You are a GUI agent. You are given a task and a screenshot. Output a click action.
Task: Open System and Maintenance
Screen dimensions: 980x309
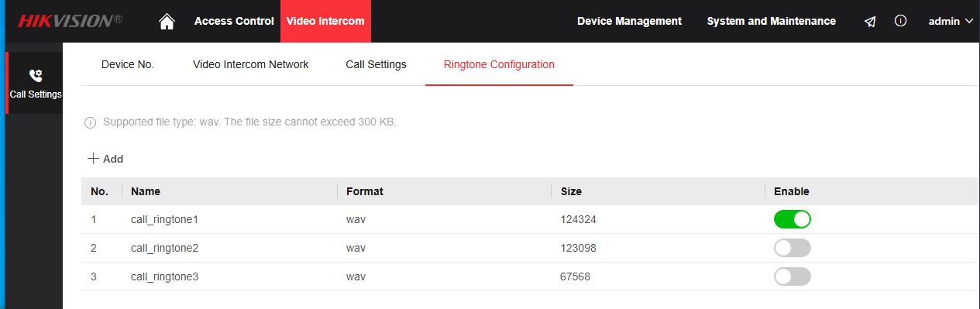tap(771, 21)
